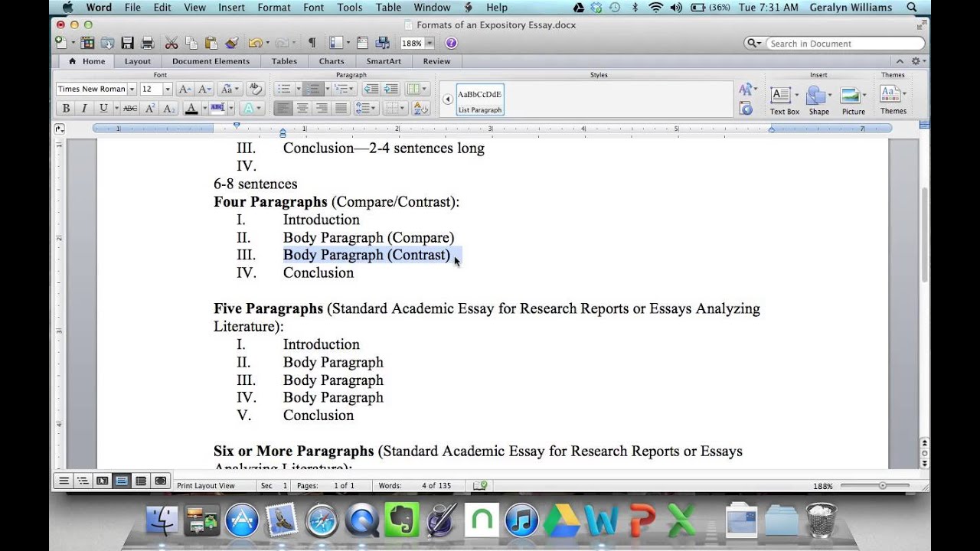Insert a Text Box
980x551 pixels.
tap(784, 100)
